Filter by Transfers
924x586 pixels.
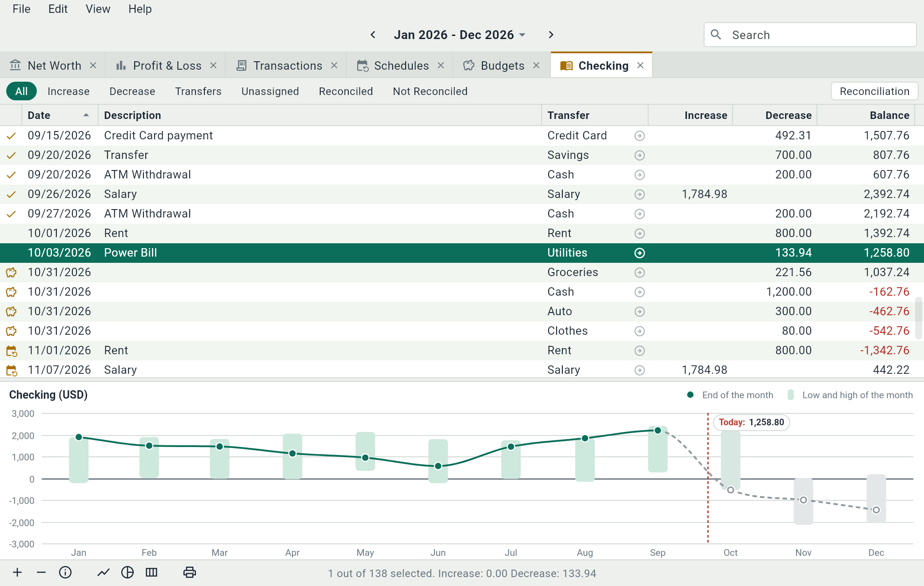198,91
